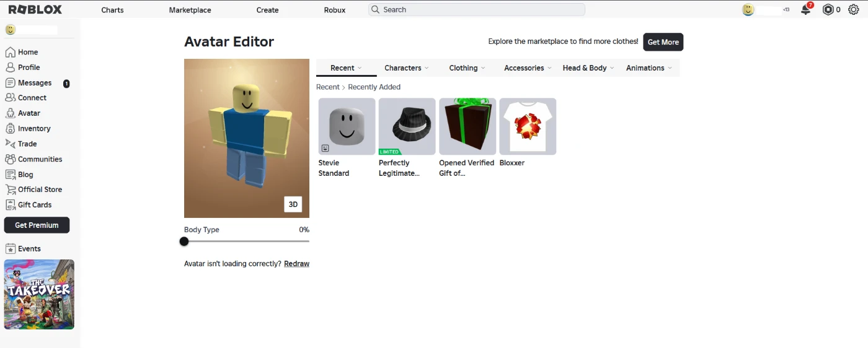Select the Bloxxer t-shirt thumbnail
The width and height of the screenshot is (868, 348).
pyautogui.click(x=528, y=126)
